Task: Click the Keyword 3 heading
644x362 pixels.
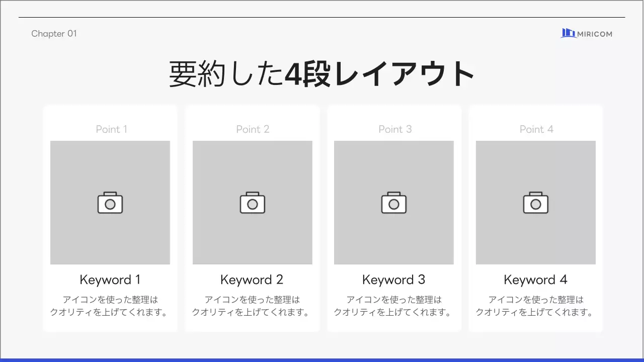Action: point(393,280)
